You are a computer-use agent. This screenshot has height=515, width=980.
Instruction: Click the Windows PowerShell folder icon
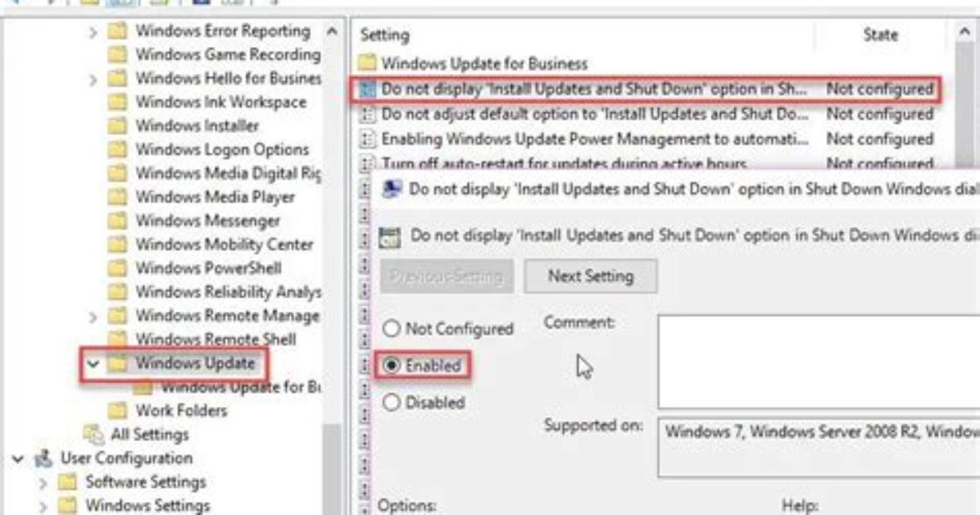coord(117,268)
